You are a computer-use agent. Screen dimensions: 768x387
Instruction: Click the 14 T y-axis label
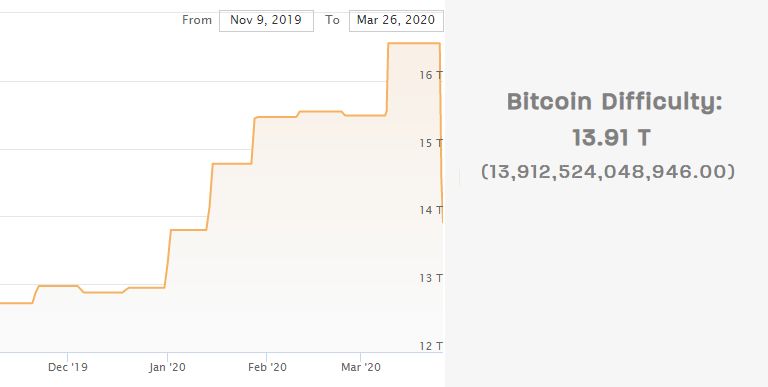tap(431, 210)
